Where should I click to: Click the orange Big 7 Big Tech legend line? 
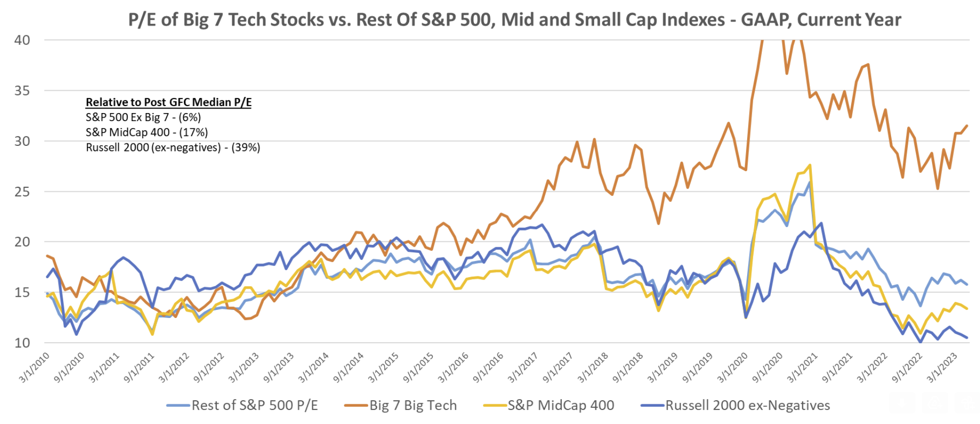pyautogui.click(x=356, y=405)
